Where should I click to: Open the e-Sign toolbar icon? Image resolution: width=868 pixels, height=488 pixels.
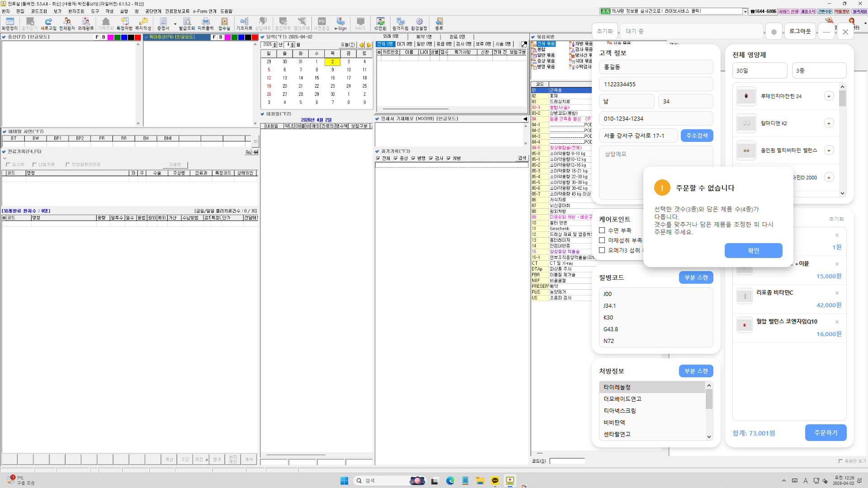point(340,24)
